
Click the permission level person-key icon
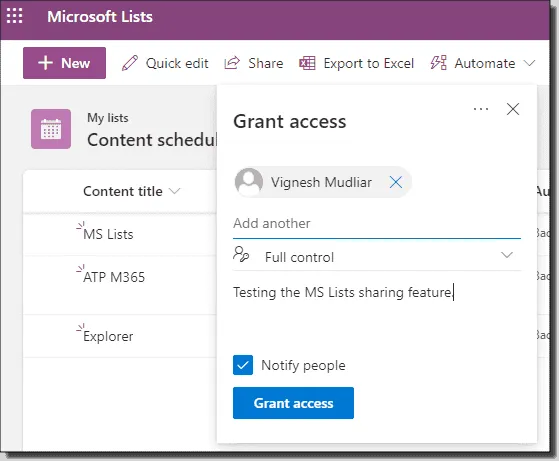(241, 255)
